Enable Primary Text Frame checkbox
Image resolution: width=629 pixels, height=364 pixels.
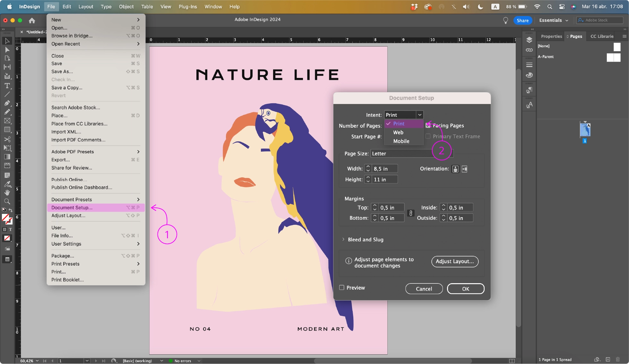428,136
